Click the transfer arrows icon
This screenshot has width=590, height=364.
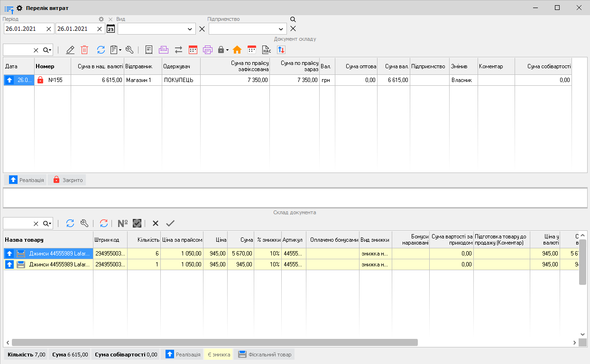click(x=178, y=50)
